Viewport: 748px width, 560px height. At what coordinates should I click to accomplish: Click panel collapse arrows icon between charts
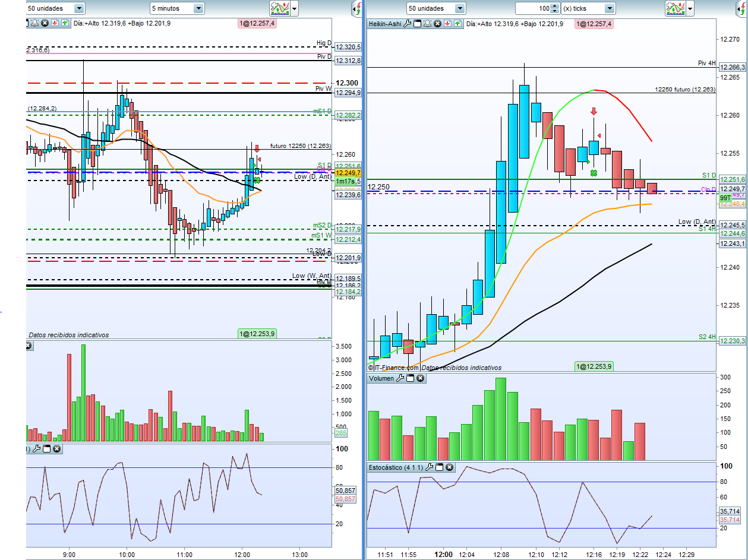(357, 8)
